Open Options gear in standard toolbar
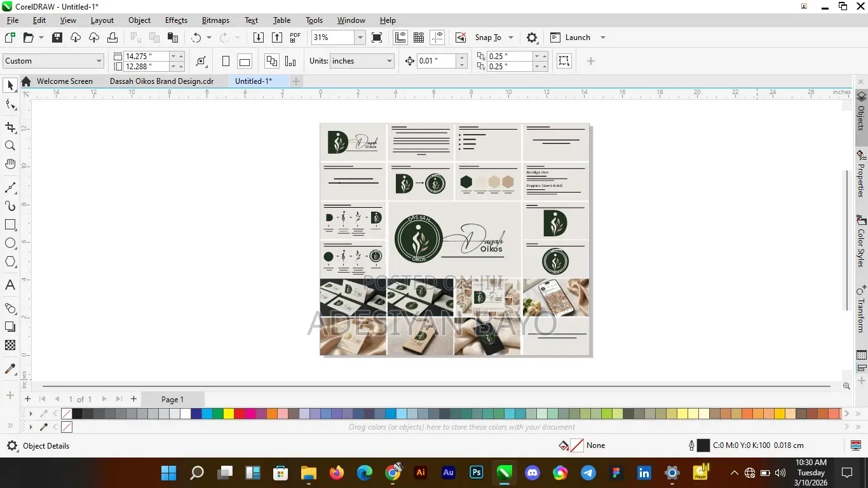Image resolution: width=868 pixels, height=488 pixels. (532, 37)
